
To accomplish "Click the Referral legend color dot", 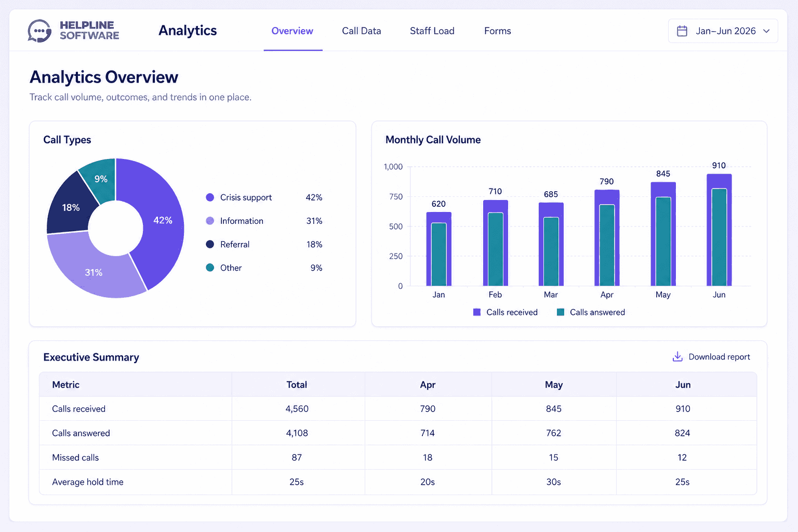I will 210,244.
